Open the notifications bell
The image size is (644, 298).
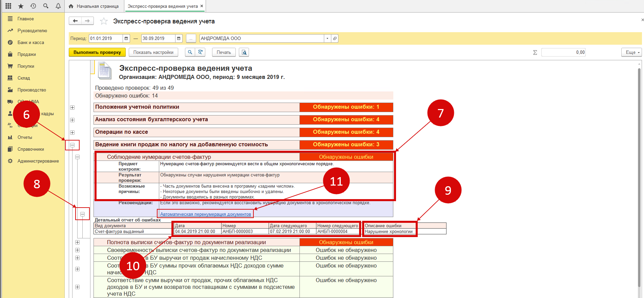click(x=58, y=6)
